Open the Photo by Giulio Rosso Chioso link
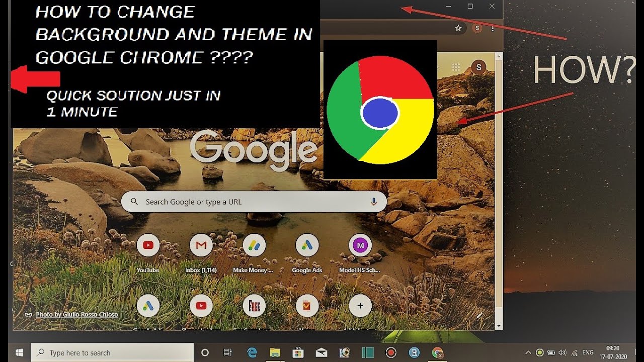The height and width of the screenshot is (362, 644). pyautogui.click(x=77, y=315)
